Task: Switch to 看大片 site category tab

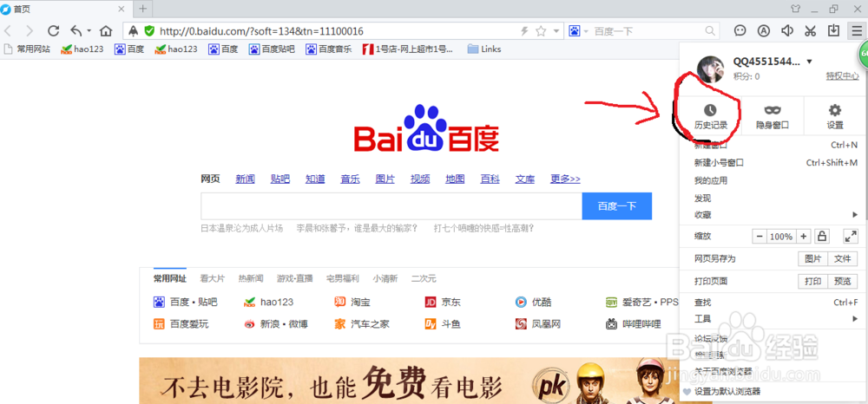Action: pyautogui.click(x=213, y=278)
